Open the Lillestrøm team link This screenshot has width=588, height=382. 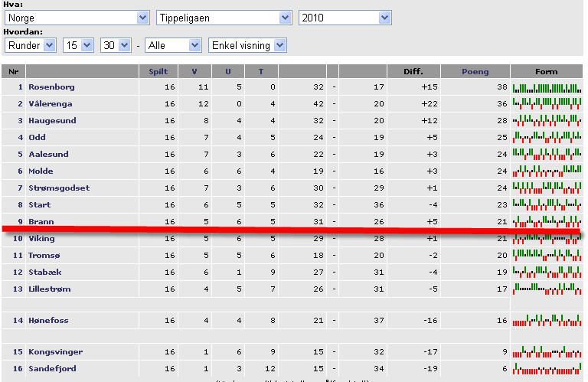pos(50,289)
